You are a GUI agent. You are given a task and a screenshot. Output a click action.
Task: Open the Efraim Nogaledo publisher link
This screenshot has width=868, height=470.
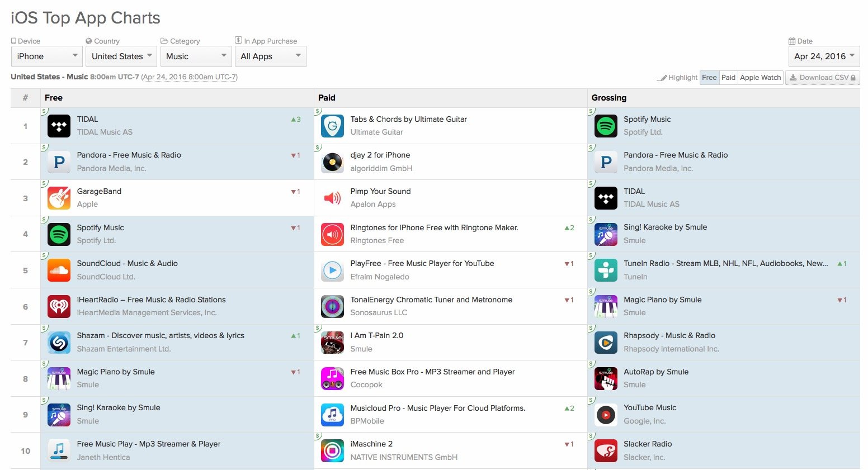[x=380, y=277]
